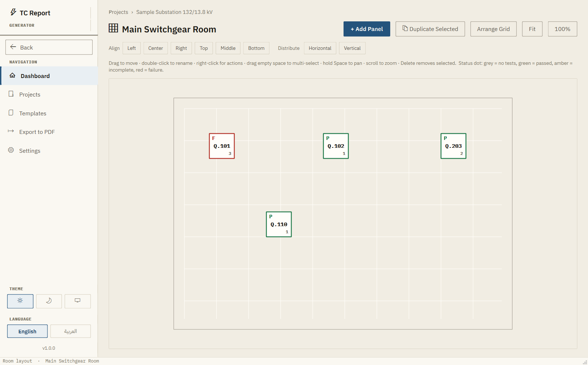
Task: Click the TC Report lightning bolt logo
Action: click(13, 12)
